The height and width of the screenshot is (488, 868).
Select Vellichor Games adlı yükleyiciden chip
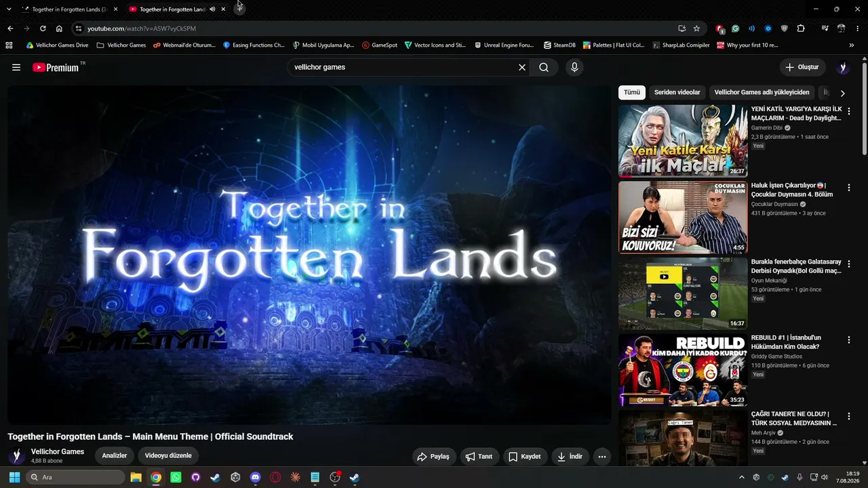762,92
